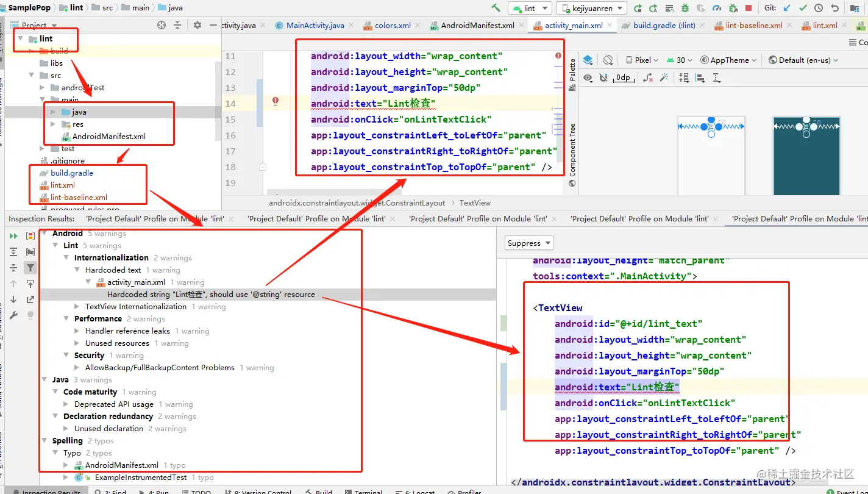Image resolution: width=868 pixels, height=494 pixels.
Task: Click Collapse All in Project panel header
Action: 177,25
